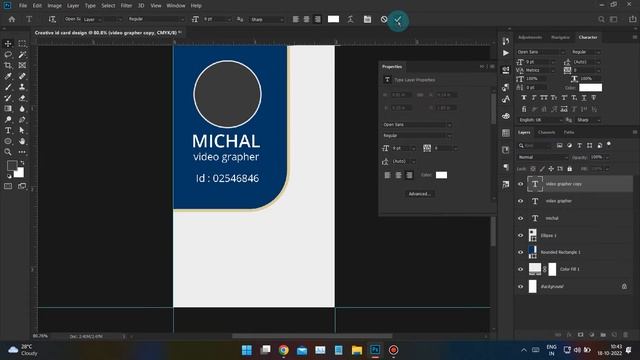Select the Blur tool
Viewport: 640px width, 360px height.
pos(22,109)
